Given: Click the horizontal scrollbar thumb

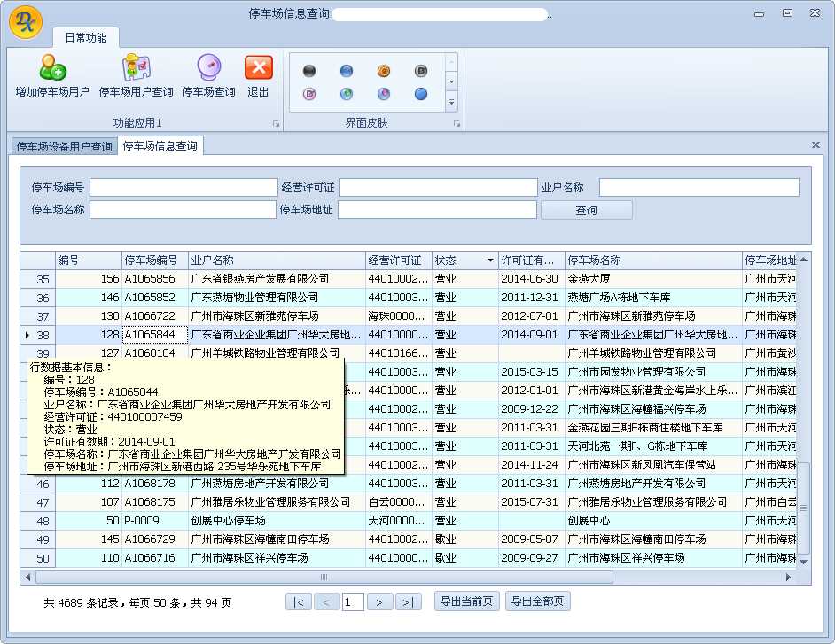Looking at the screenshot, I should coord(324,577).
